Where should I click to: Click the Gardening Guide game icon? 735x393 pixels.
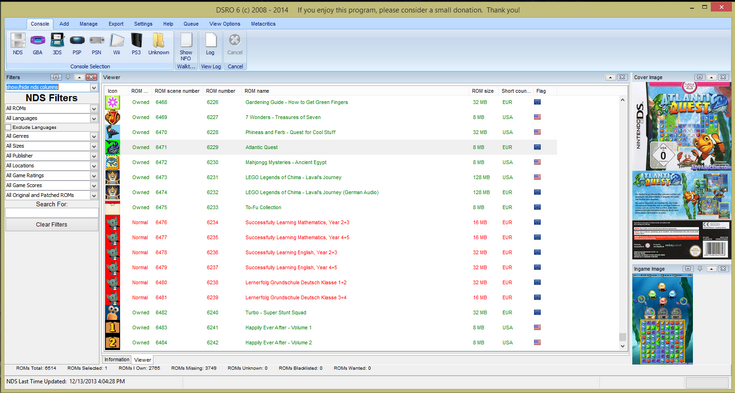click(x=112, y=102)
